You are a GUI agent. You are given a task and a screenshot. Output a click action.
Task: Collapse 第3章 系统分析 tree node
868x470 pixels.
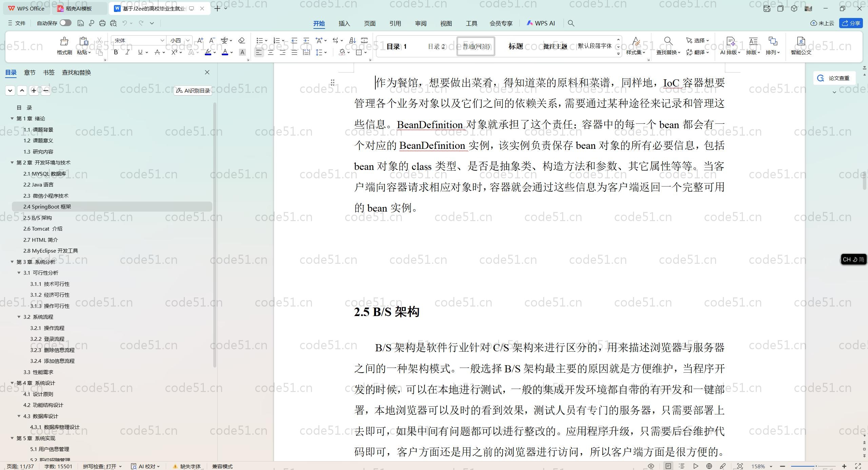click(x=12, y=262)
